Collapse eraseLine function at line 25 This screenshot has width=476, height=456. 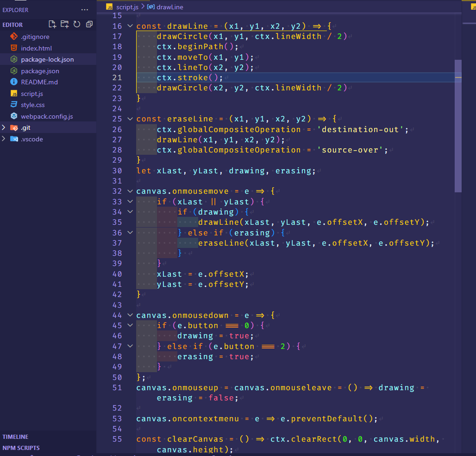(130, 119)
